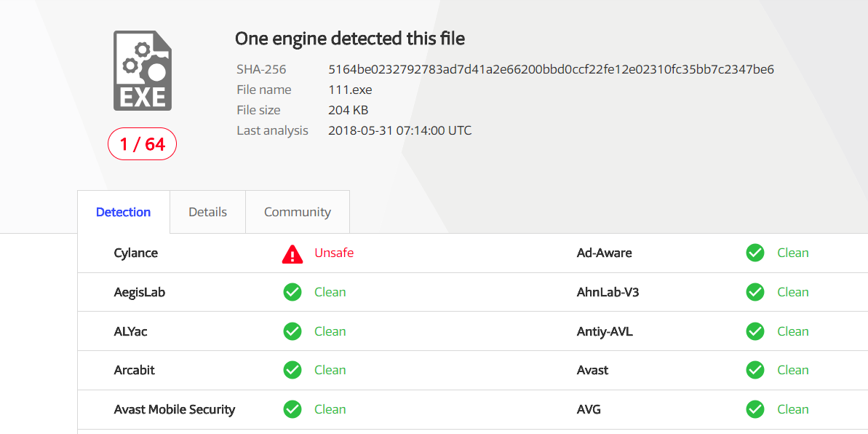Image resolution: width=868 pixels, height=434 pixels.
Task: Click green check icon for Avast Mobile Security
Action: click(x=292, y=410)
